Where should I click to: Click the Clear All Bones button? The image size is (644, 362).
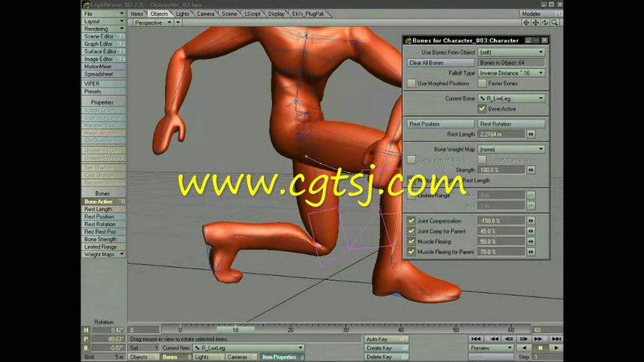pyautogui.click(x=440, y=63)
